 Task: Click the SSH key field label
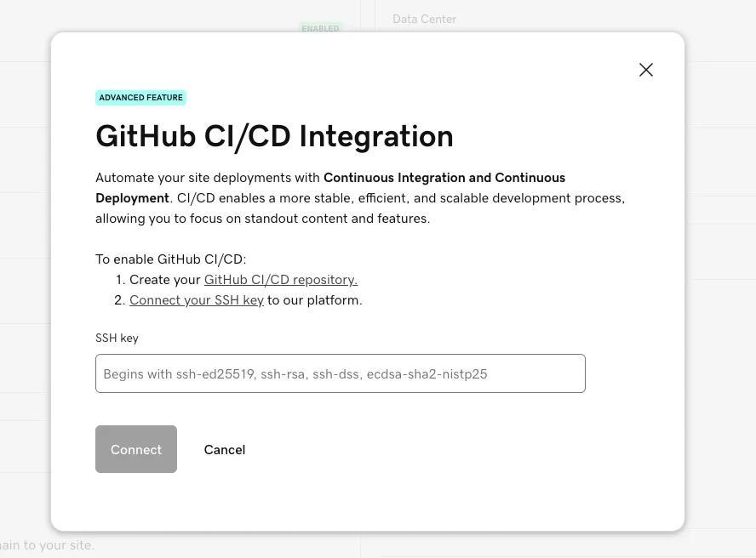tap(117, 339)
